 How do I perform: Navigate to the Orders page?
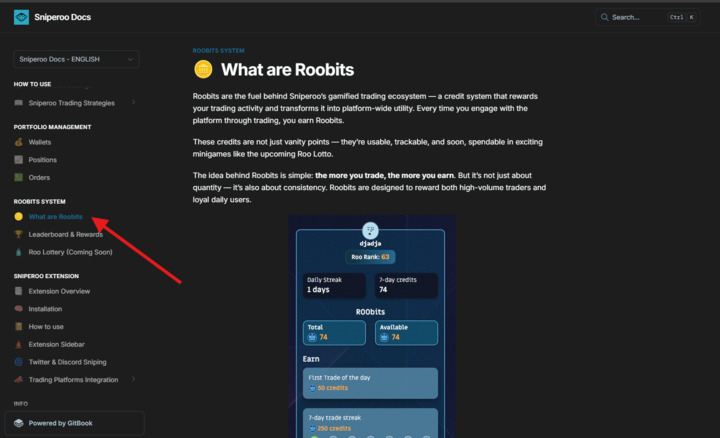pyautogui.click(x=39, y=178)
